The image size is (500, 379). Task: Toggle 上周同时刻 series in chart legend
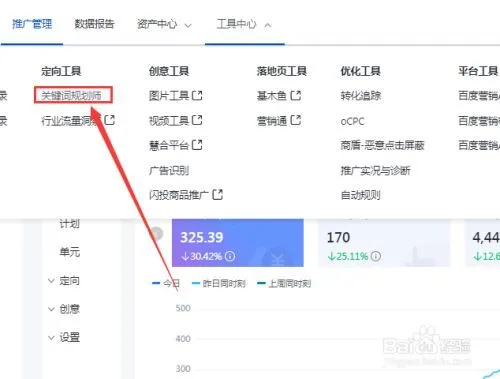pos(284,284)
